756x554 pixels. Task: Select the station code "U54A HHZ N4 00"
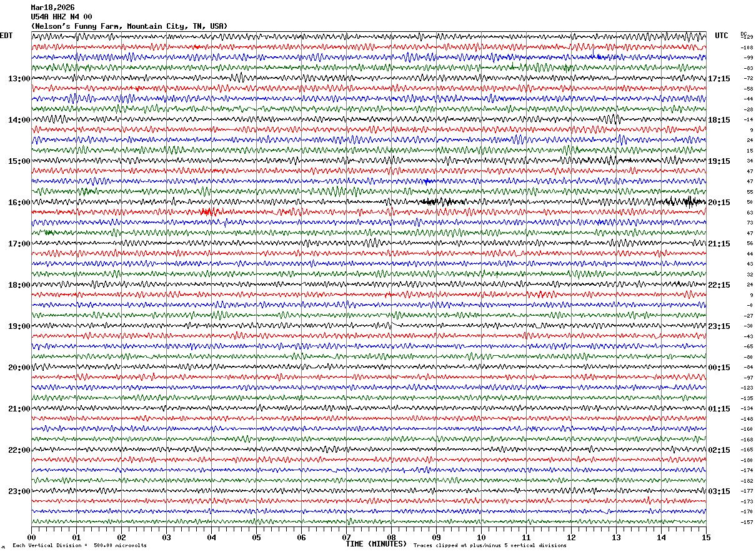pos(61,17)
